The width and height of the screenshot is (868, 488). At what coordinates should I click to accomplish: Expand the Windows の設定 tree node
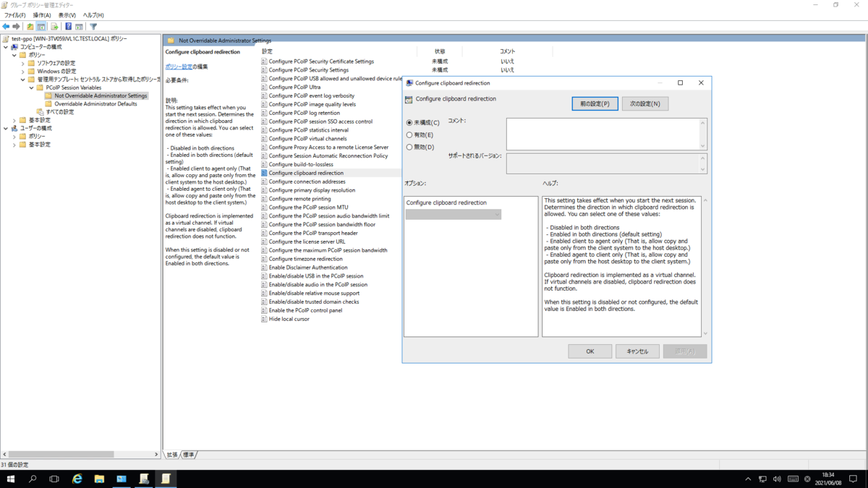22,72
